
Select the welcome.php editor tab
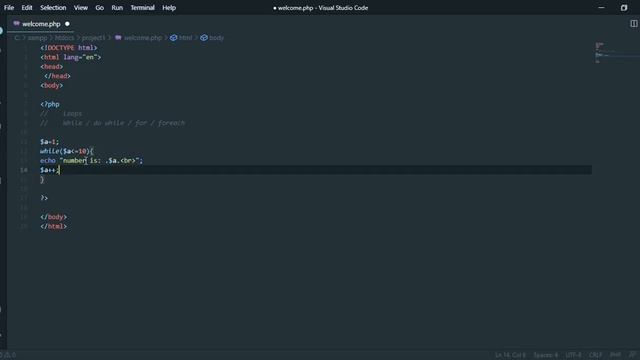tap(40, 24)
